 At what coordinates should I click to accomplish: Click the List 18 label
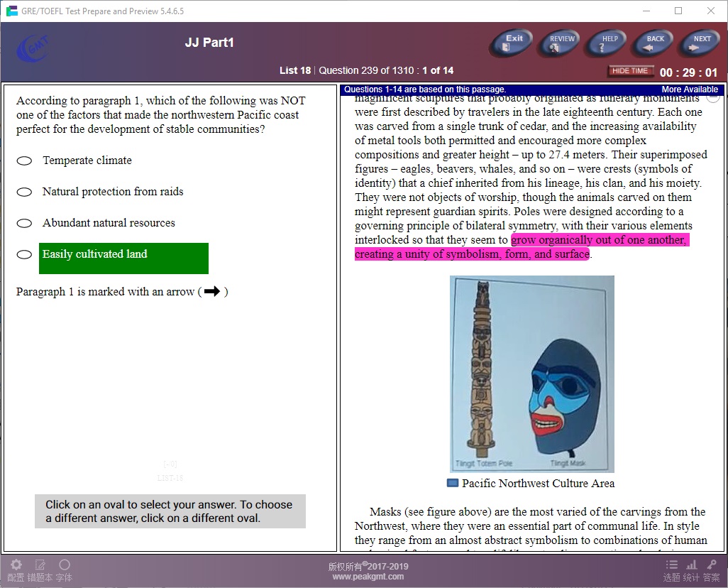point(295,70)
